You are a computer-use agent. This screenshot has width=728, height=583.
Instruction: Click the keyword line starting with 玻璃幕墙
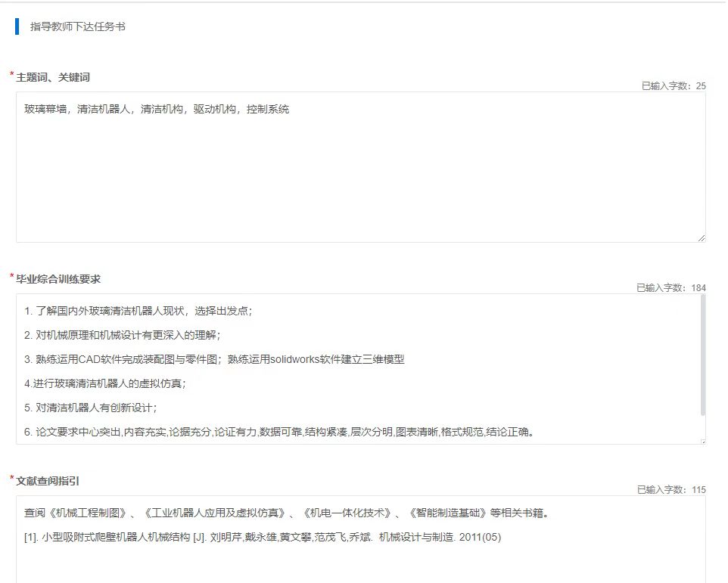(157, 109)
